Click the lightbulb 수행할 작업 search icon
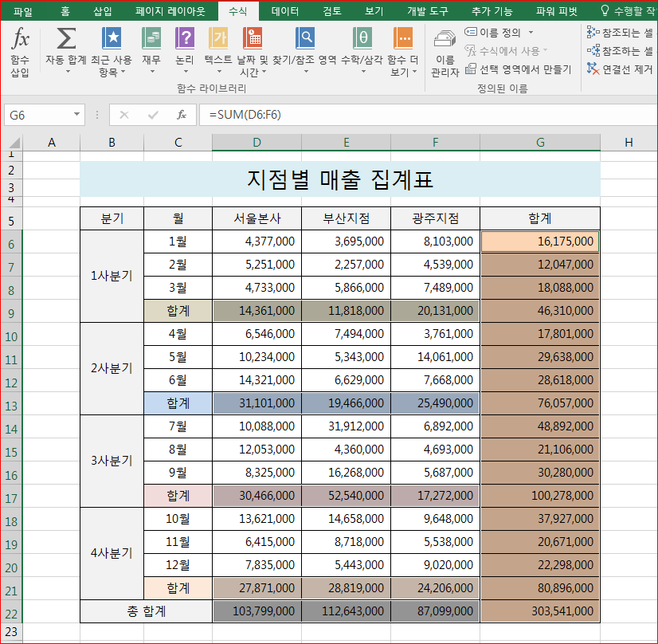The height and width of the screenshot is (644, 658). 605,10
